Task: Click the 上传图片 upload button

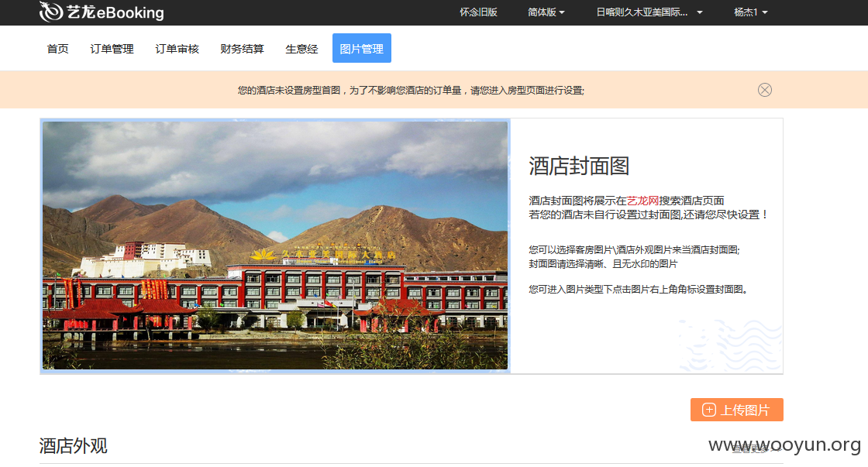Action: tap(737, 410)
